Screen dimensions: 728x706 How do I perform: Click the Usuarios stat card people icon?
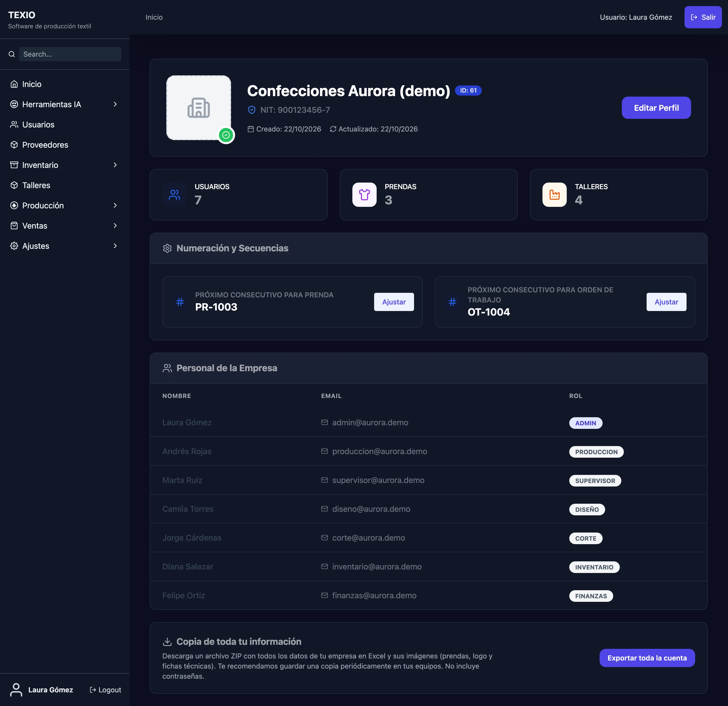[x=175, y=195]
